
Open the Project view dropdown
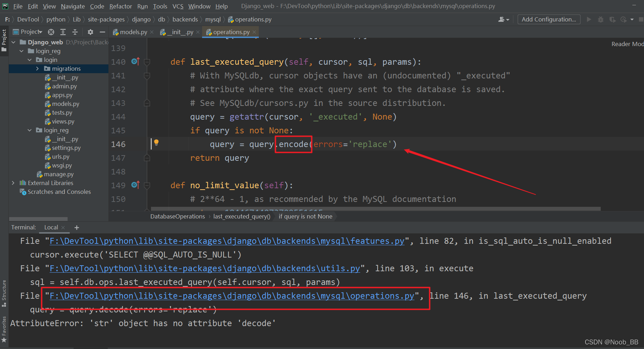click(x=27, y=32)
